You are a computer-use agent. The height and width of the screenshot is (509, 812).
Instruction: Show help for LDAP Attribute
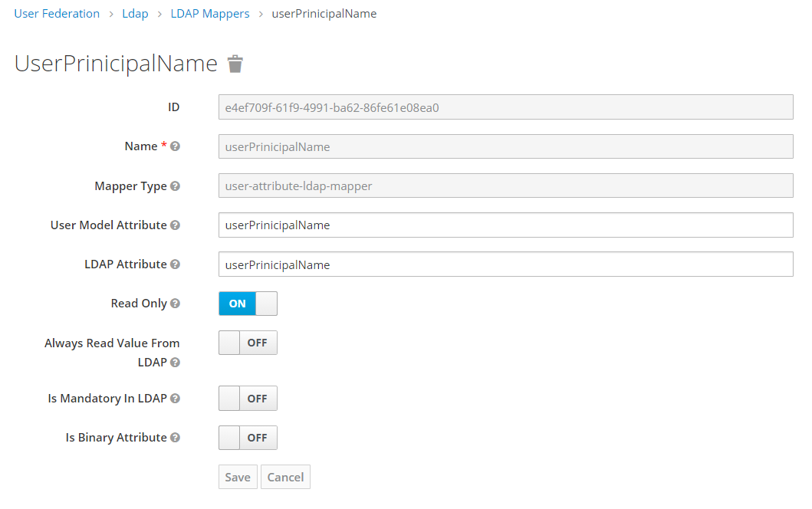pos(176,264)
